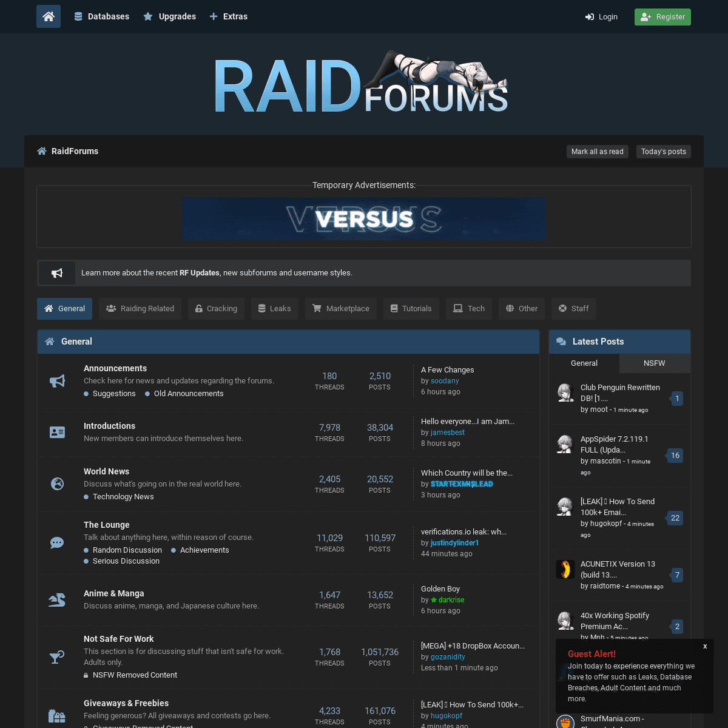This screenshot has height=728, width=728.
Task: Open user jamesbest profile
Action: tap(448, 433)
